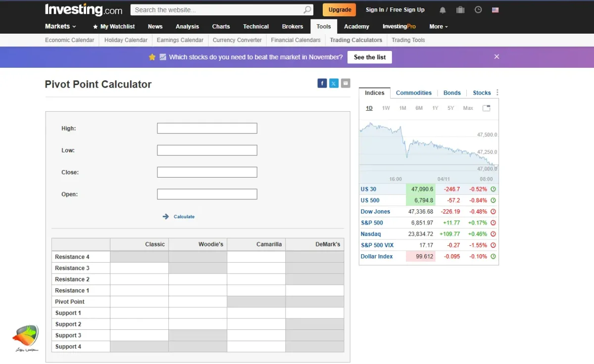This screenshot has height=364, width=594.
Task: Open InvestingPro menu item
Action: pos(399,27)
